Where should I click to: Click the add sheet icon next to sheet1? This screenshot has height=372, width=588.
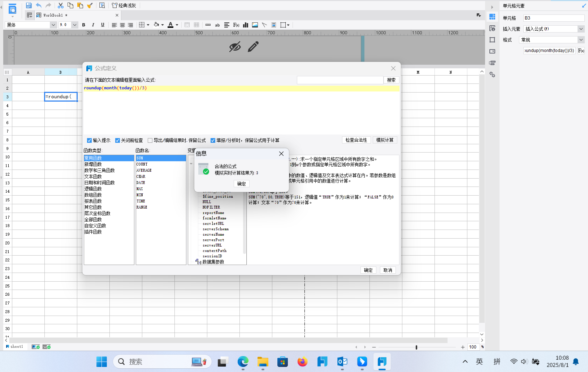click(x=35, y=347)
